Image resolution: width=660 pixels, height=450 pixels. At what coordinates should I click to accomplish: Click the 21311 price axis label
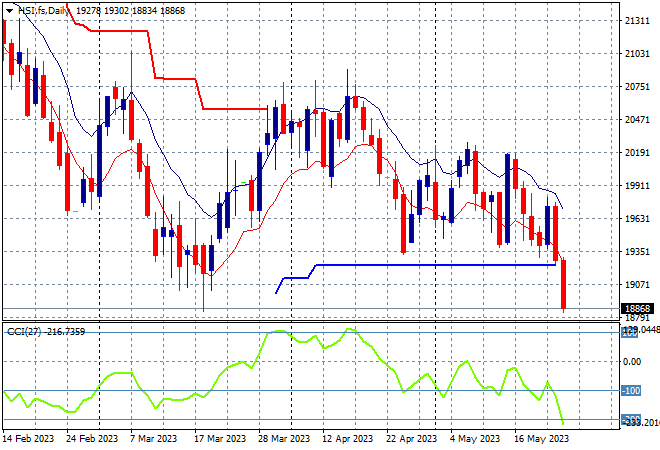coord(637,21)
